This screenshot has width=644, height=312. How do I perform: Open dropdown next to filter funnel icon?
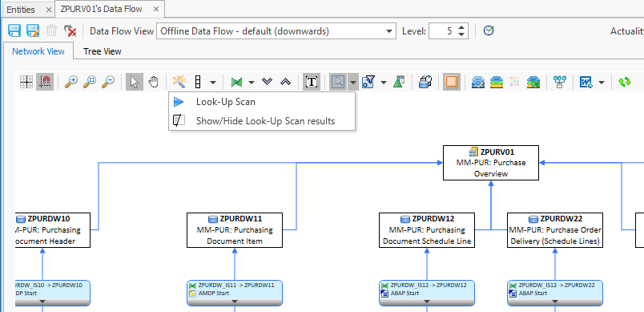pos(384,83)
